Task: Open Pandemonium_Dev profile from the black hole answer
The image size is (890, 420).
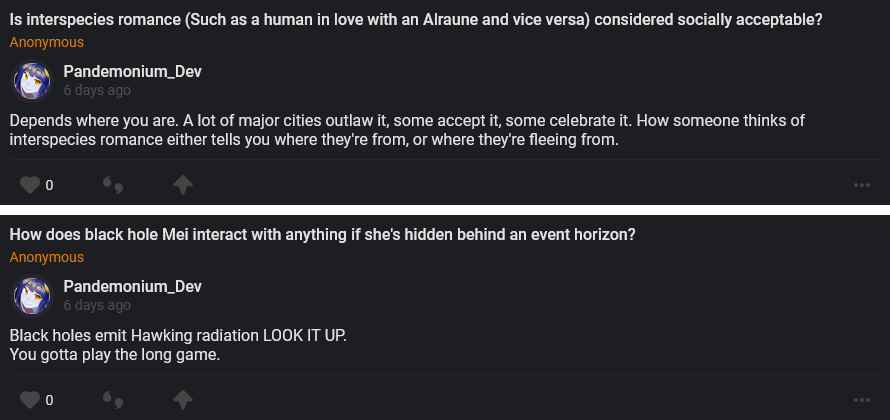Action: click(x=132, y=286)
